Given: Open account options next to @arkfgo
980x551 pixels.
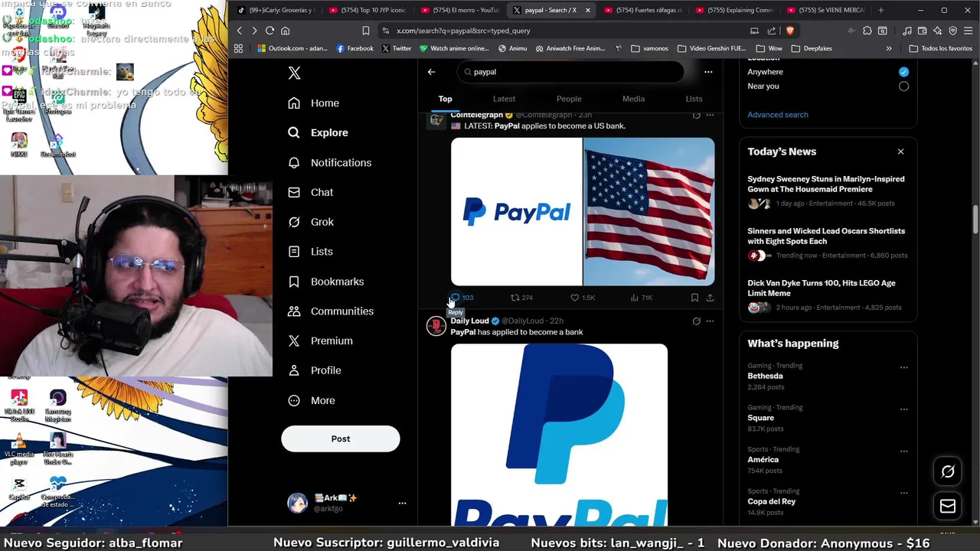Looking at the screenshot, I should [x=402, y=503].
